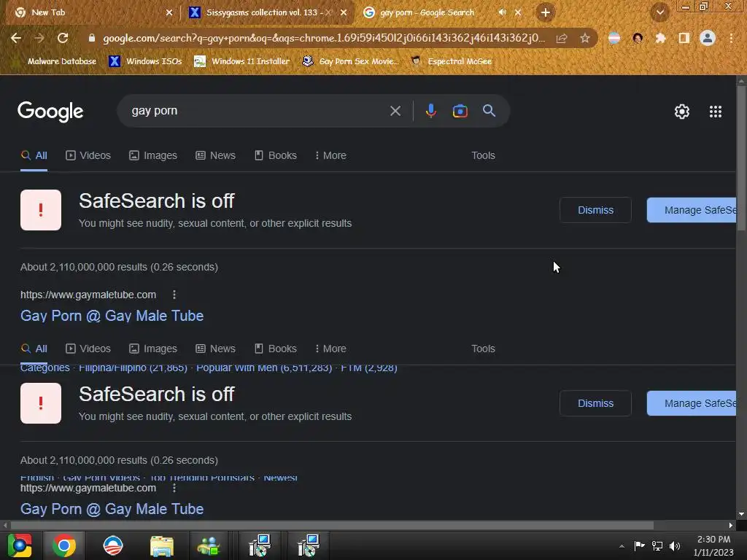Click the first Manage SafeSearch button
The height and width of the screenshot is (560, 747).
pos(692,210)
